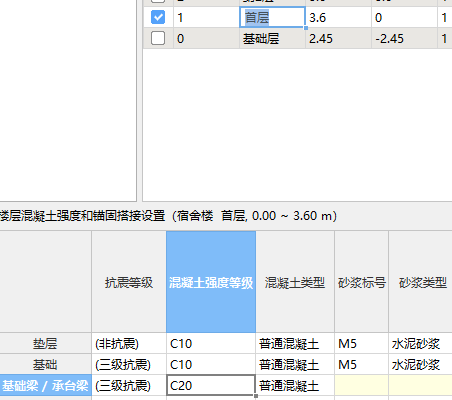
Task: Select the (非抗震) cell in 垫层 row
Action: 129,343
